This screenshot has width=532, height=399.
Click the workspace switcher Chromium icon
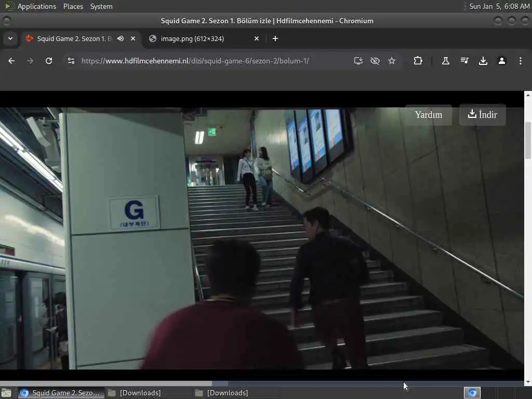472,393
